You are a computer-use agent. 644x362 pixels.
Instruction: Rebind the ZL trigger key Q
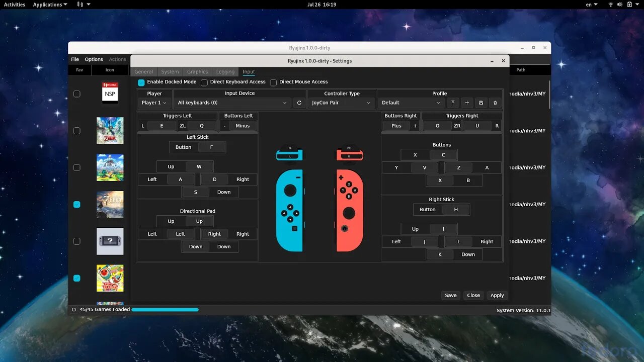coord(202,126)
